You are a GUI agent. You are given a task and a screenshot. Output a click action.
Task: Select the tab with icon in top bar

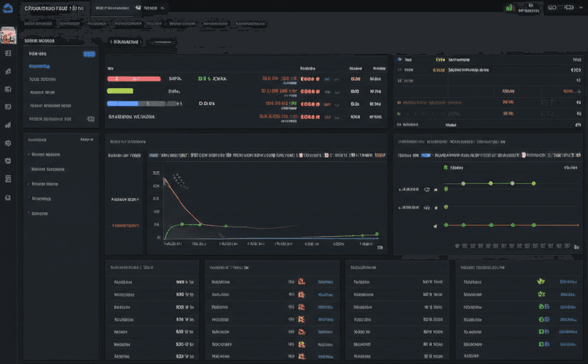coord(150,8)
